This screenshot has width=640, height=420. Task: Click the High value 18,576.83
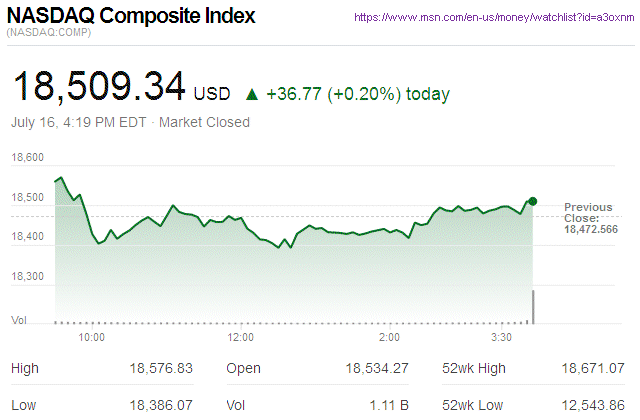pyautogui.click(x=161, y=368)
